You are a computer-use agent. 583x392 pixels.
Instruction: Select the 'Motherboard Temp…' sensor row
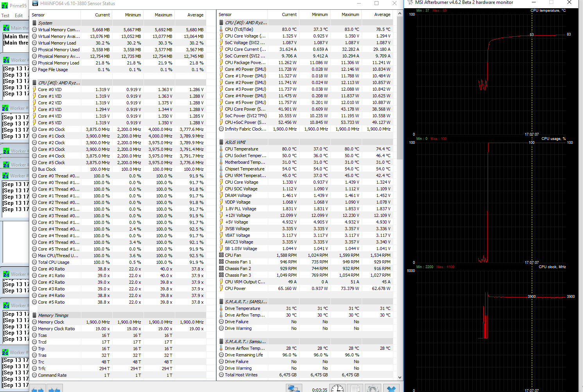pos(305,162)
